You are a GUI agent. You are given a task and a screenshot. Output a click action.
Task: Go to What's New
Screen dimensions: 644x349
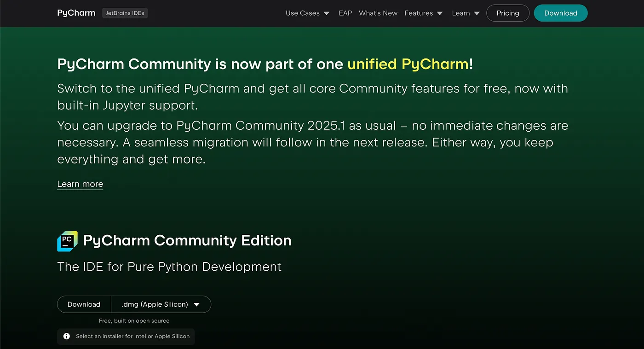(378, 13)
